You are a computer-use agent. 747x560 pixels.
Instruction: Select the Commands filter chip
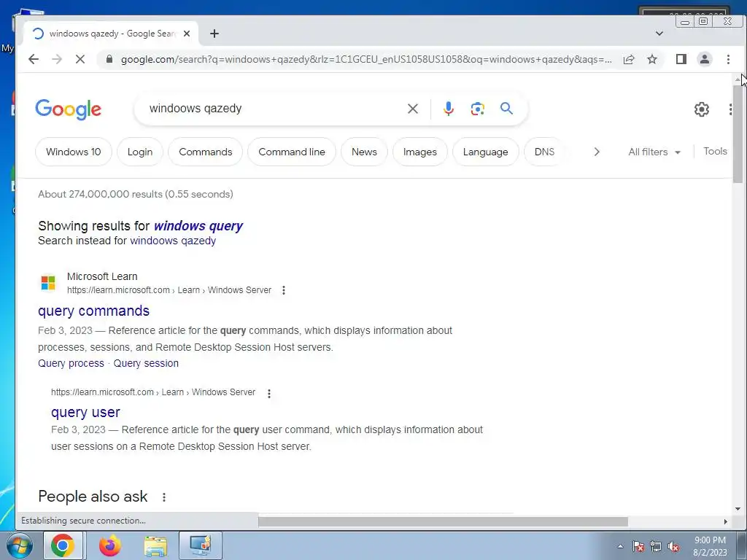[205, 152]
